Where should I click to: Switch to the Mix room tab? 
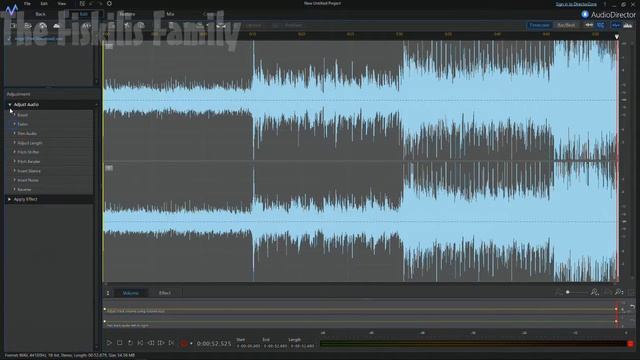click(x=170, y=14)
